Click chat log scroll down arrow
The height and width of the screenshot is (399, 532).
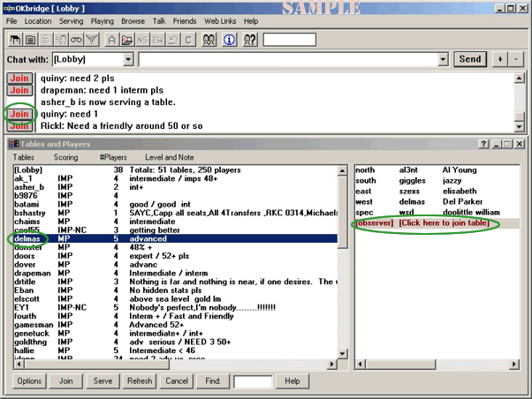(x=519, y=127)
